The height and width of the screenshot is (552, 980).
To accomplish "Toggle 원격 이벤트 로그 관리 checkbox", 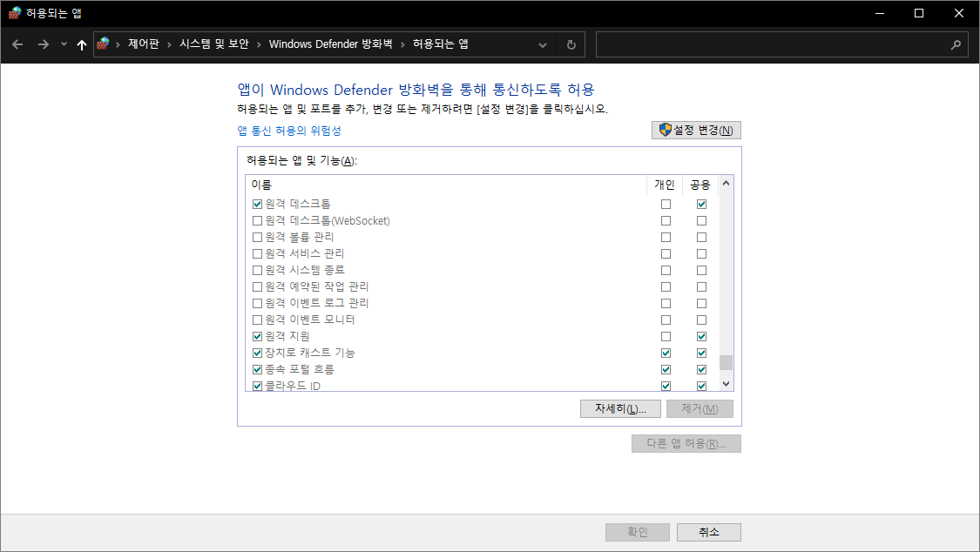I will pyautogui.click(x=258, y=304).
